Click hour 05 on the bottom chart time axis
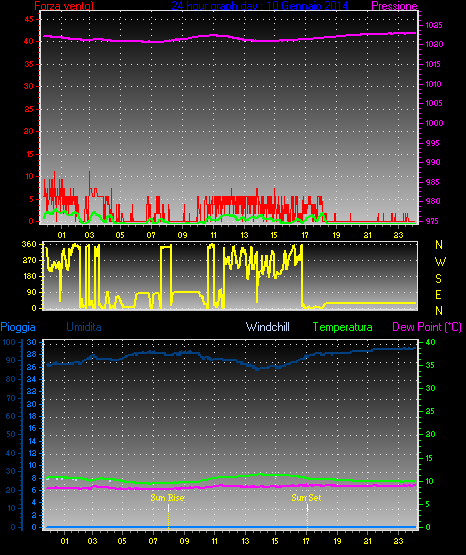 (122, 541)
